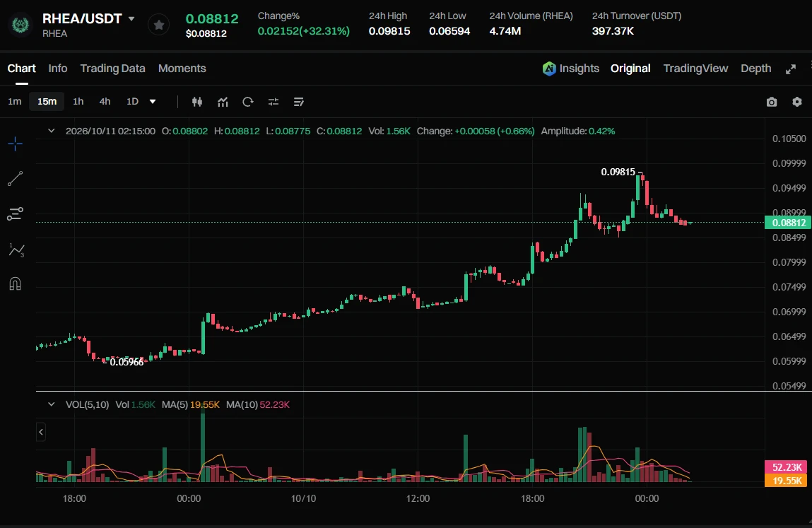812x528 pixels.
Task: Switch to the Trading Data tab
Action: tap(112, 69)
